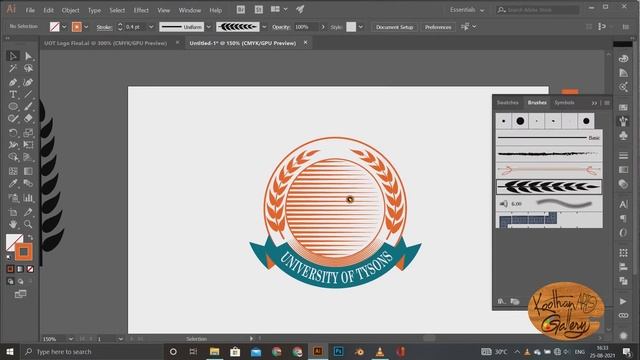640x360 pixels.
Task: Open Brush Libraries menu in Brushes panel
Action: pos(501,301)
